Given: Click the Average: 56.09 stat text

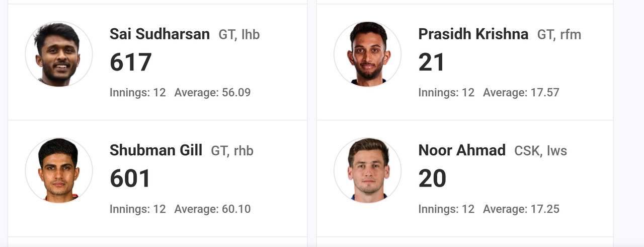Looking at the screenshot, I should 212,93.
